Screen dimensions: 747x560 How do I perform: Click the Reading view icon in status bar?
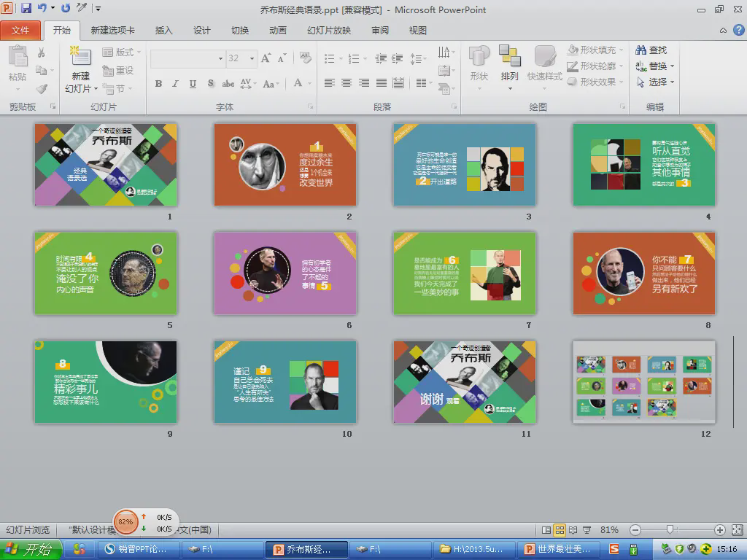coord(573,530)
